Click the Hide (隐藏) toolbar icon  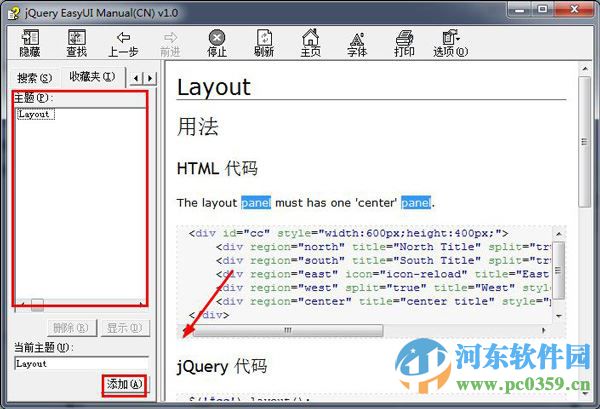(30, 43)
